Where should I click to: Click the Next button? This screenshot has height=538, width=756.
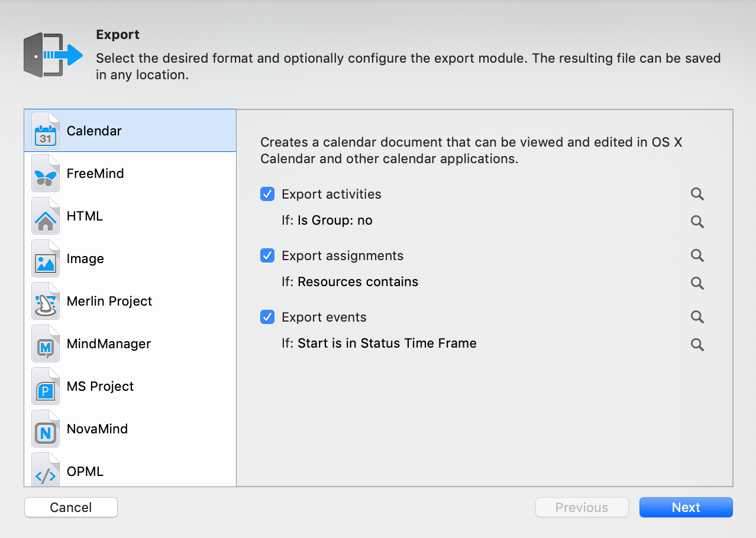[x=686, y=507]
